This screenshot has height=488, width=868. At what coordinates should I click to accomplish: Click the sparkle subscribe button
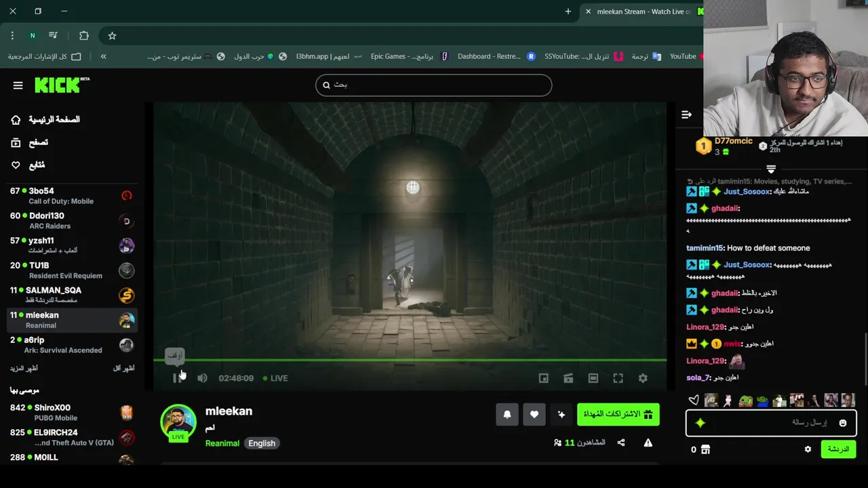point(561,414)
